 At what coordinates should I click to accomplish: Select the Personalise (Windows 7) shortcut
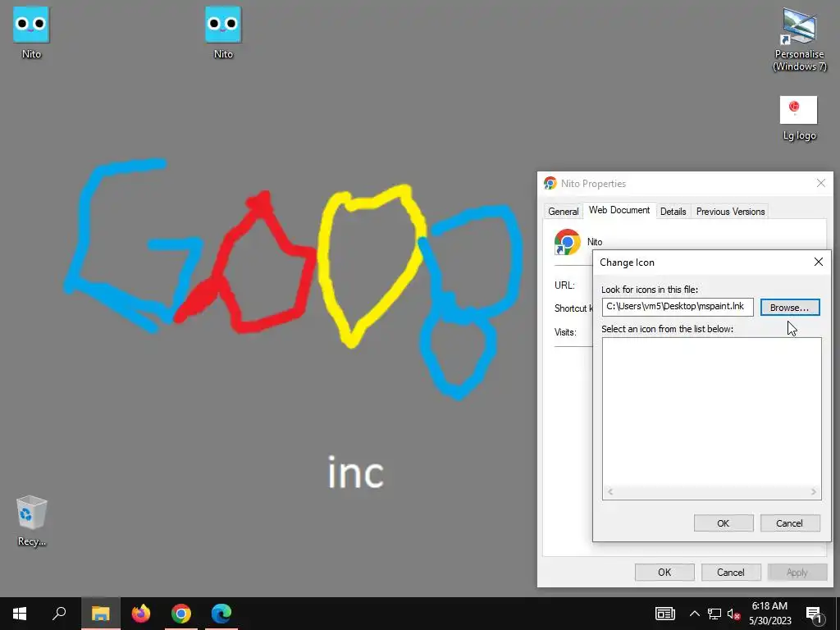tap(799, 39)
